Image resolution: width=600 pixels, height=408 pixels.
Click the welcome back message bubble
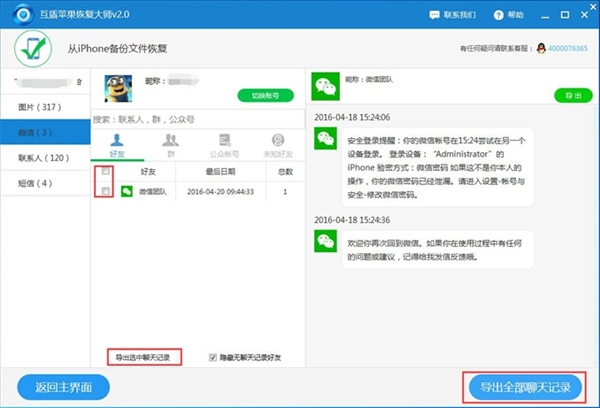437,250
